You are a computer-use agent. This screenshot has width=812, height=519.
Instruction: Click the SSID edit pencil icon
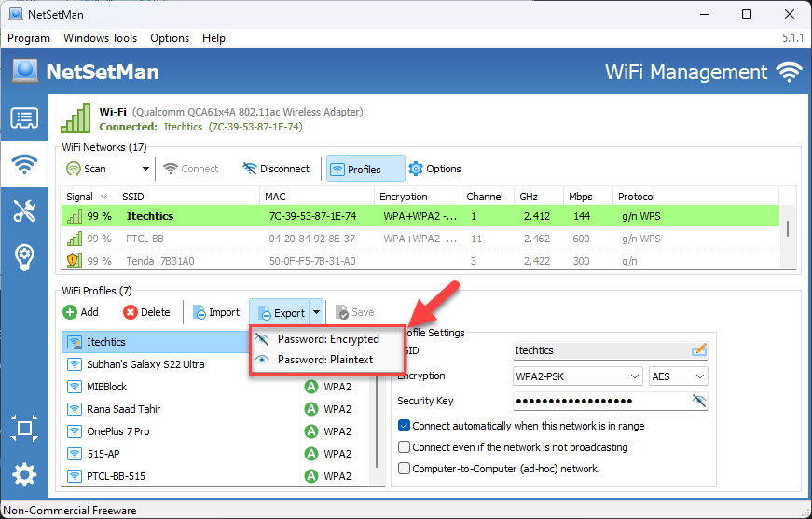tap(698, 349)
